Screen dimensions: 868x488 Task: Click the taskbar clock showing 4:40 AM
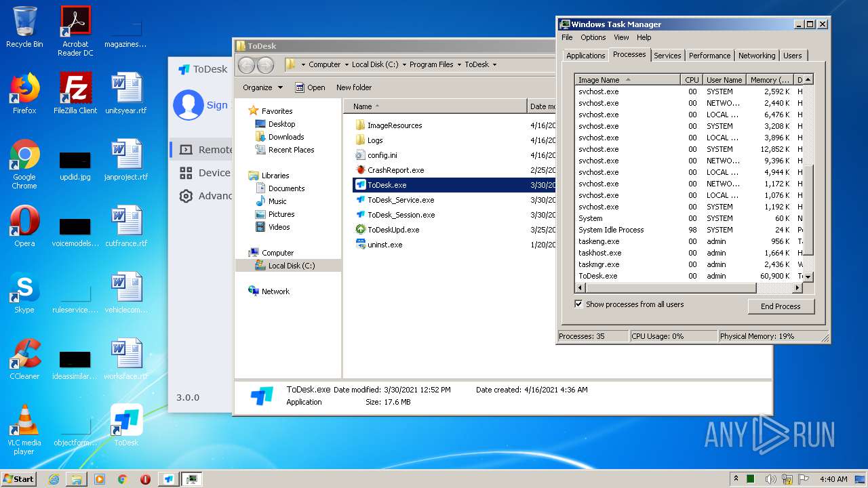pos(833,479)
